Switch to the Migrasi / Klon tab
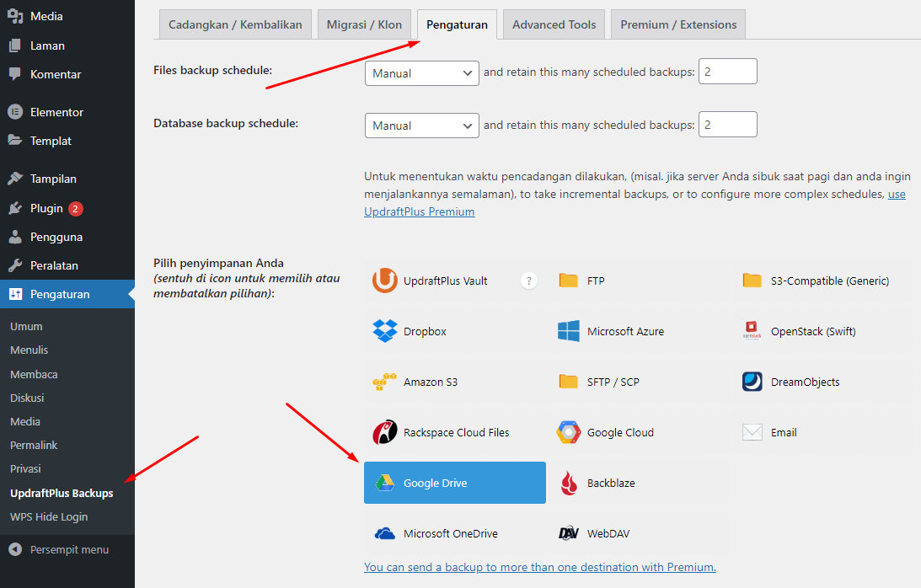 (x=364, y=24)
